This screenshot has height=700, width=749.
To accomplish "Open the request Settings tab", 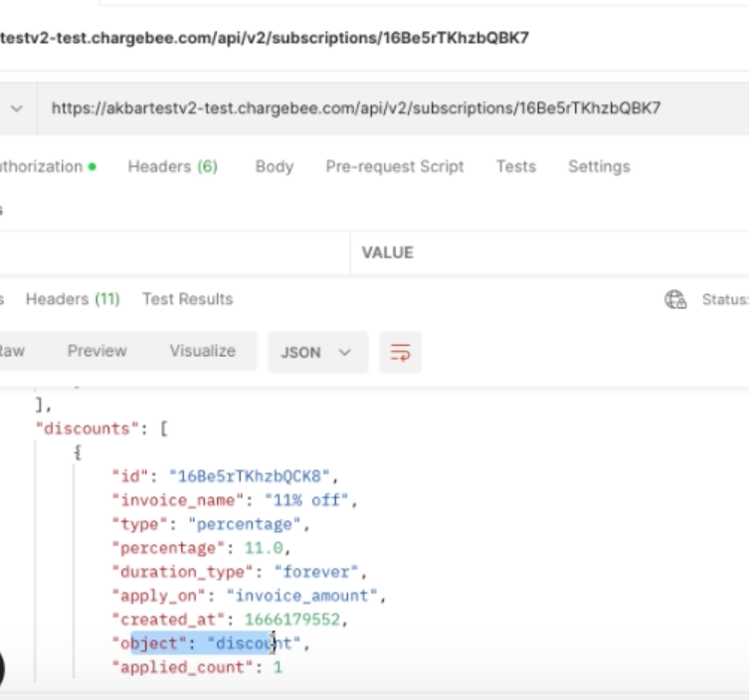I will [598, 167].
